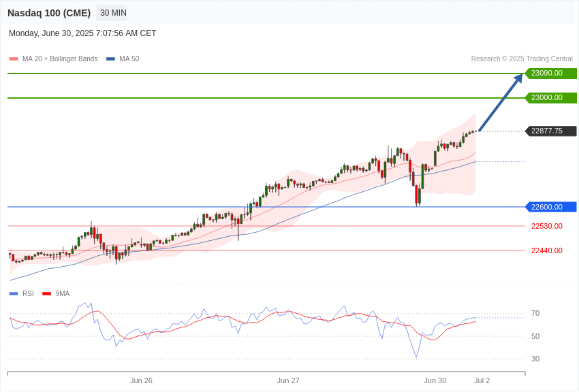Click the current price tag 22877.75

click(551, 131)
